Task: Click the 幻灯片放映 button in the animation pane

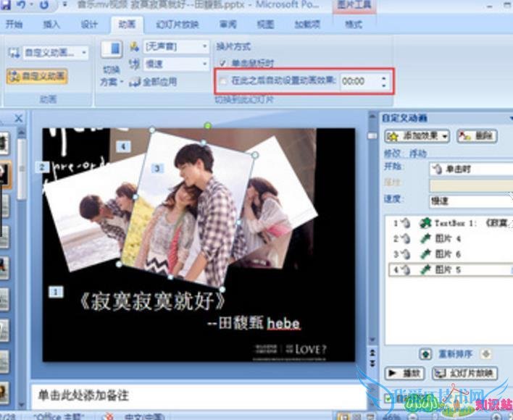Action: point(464,373)
